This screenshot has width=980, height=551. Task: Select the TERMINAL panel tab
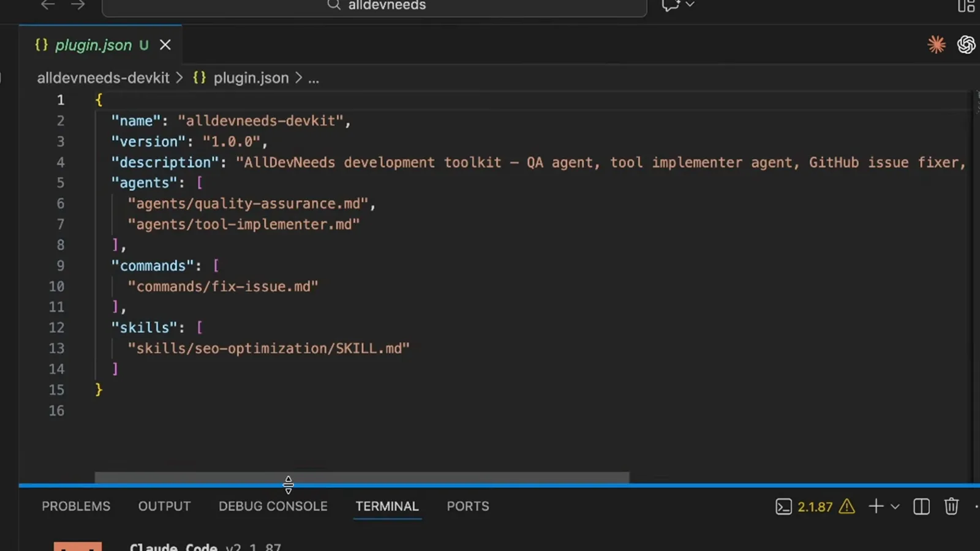(387, 506)
